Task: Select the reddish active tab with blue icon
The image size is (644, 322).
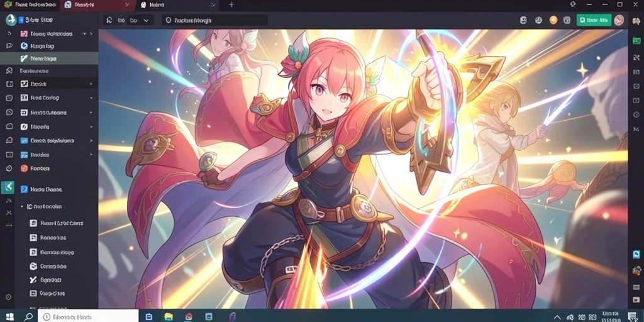Action: pyautogui.click(x=97, y=5)
